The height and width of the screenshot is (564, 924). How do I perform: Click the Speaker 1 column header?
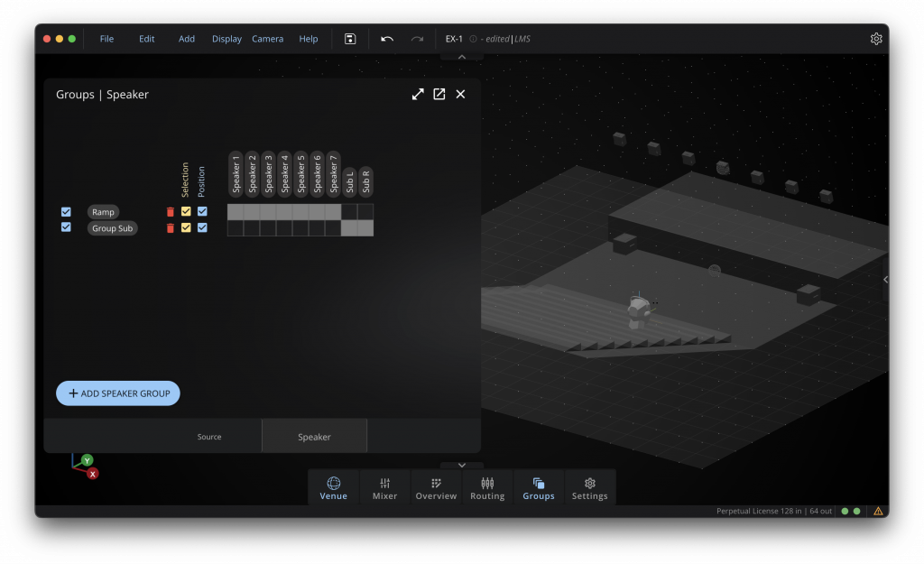236,174
